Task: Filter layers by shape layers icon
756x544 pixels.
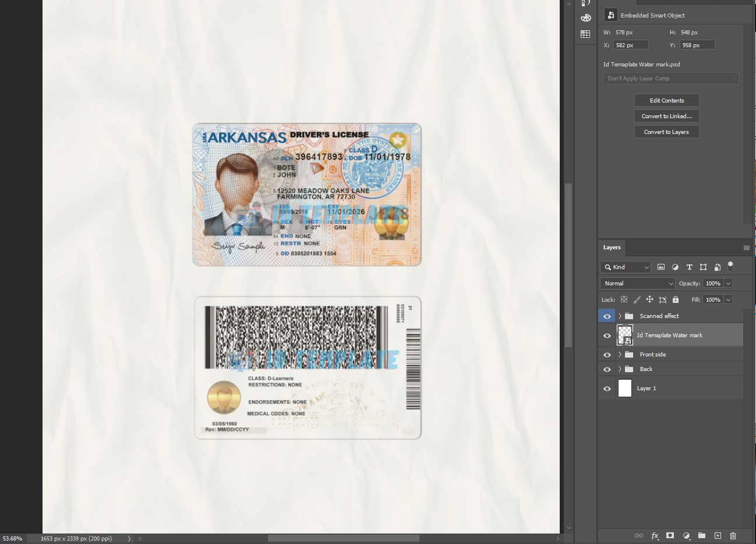Action: tap(703, 267)
